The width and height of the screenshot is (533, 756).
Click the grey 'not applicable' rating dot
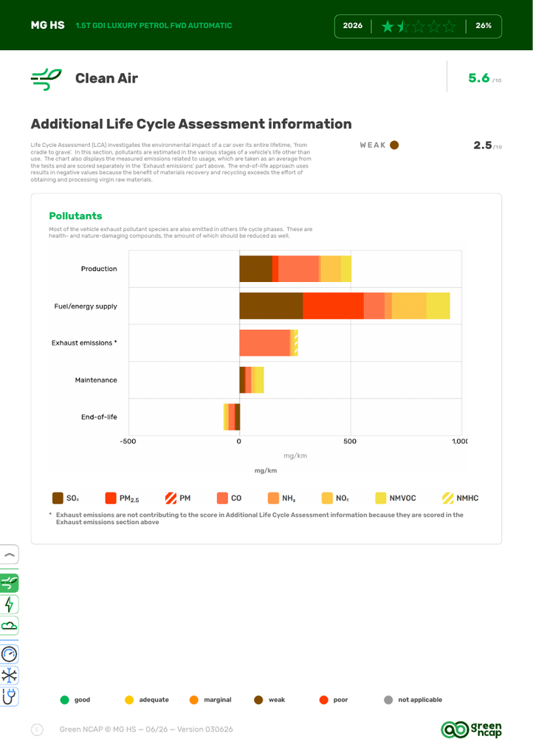pyautogui.click(x=388, y=700)
